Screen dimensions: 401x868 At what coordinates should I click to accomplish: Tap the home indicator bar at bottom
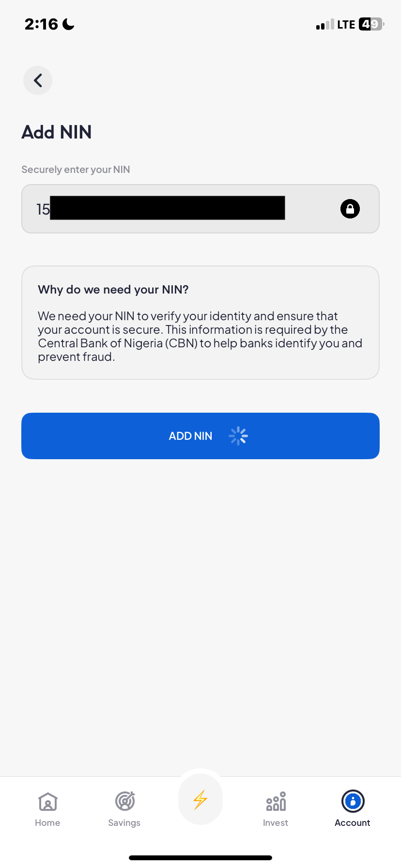(200, 858)
